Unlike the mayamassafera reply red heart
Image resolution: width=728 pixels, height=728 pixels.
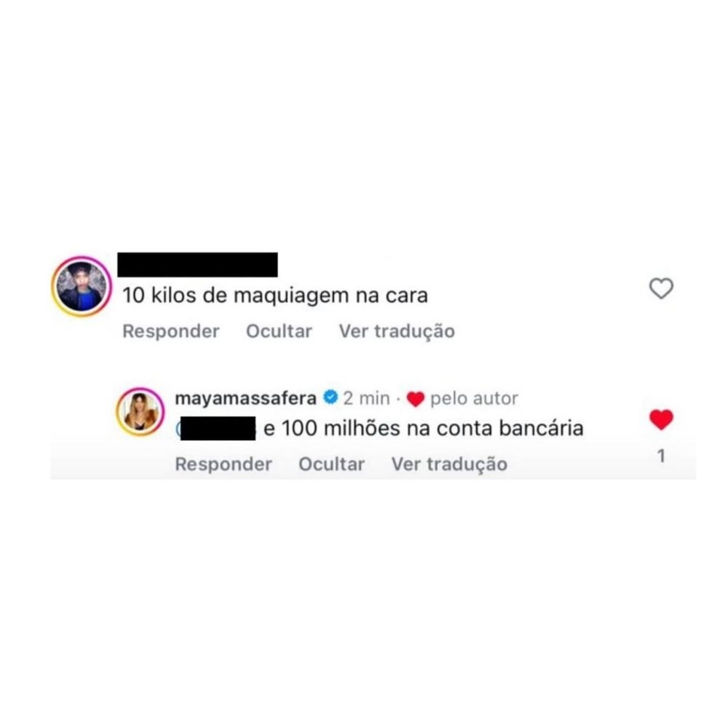(661, 420)
